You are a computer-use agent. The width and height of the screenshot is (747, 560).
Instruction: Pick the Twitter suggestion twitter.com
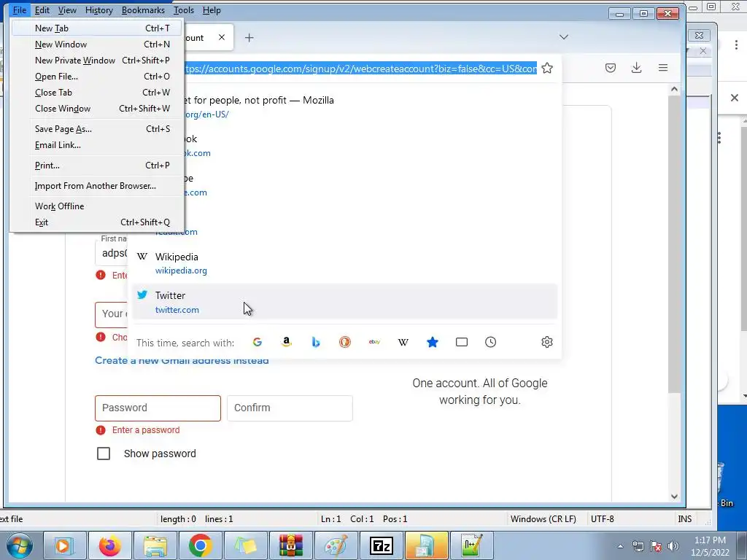click(345, 302)
